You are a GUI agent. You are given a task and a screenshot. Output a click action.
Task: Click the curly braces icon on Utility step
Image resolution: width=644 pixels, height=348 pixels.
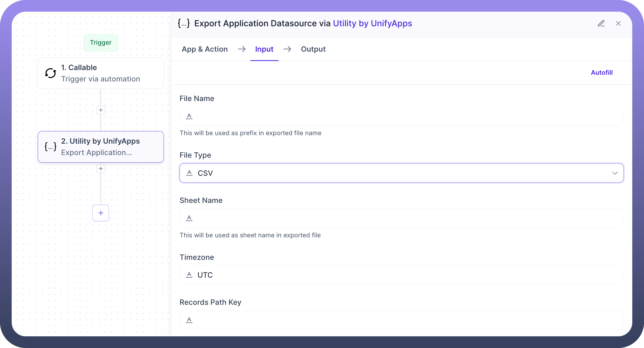(51, 147)
